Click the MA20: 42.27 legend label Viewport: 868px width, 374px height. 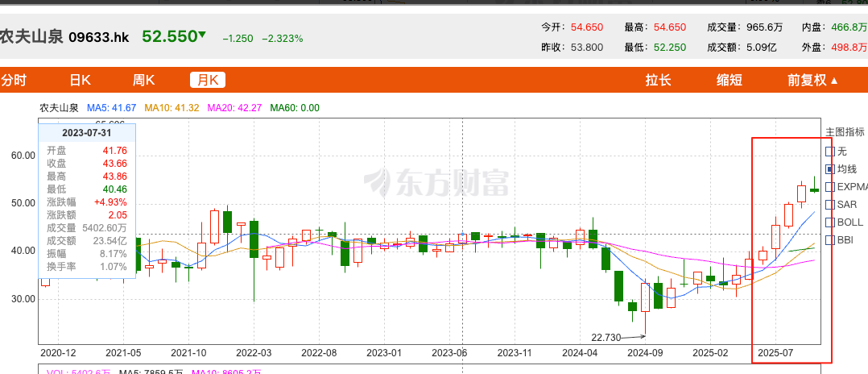point(235,108)
